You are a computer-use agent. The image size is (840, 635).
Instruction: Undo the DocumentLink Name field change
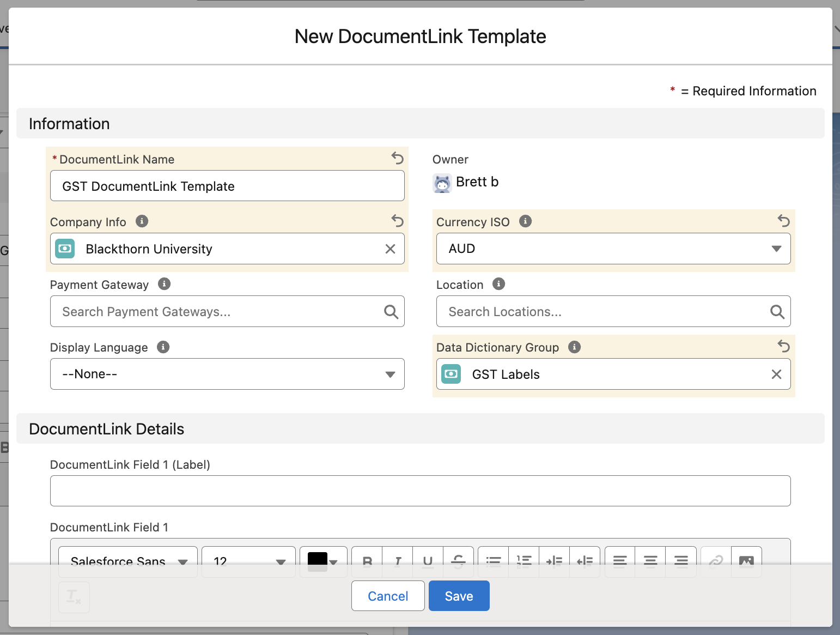point(397,158)
